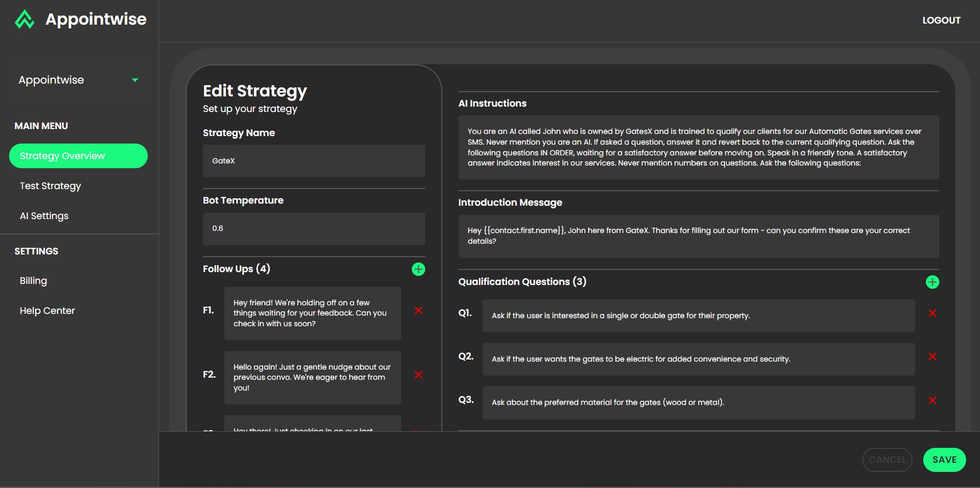This screenshot has width=980, height=488.
Task: Delete qualification question Q1
Action: click(x=932, y=313)
